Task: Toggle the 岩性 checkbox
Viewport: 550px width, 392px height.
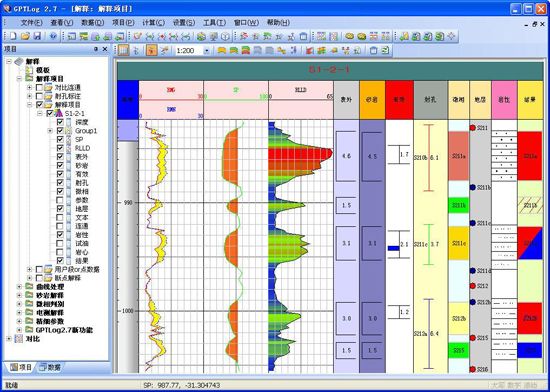Action: coord(60,235)
